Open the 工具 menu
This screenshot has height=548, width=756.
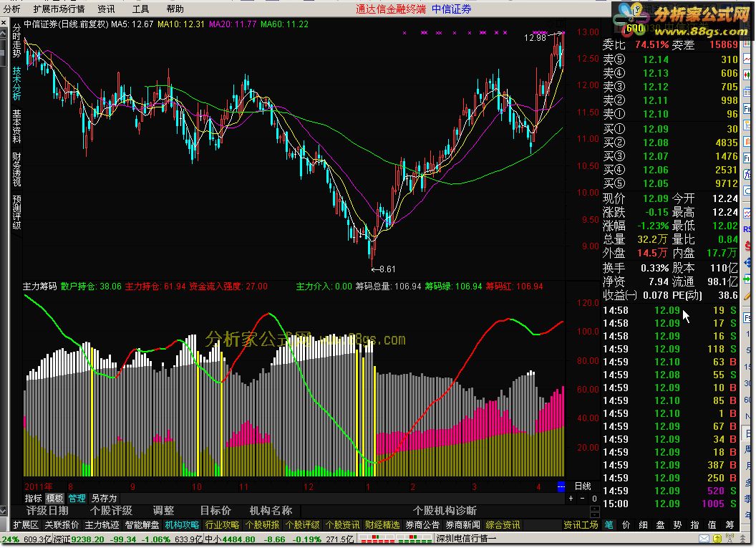point(141,9)
